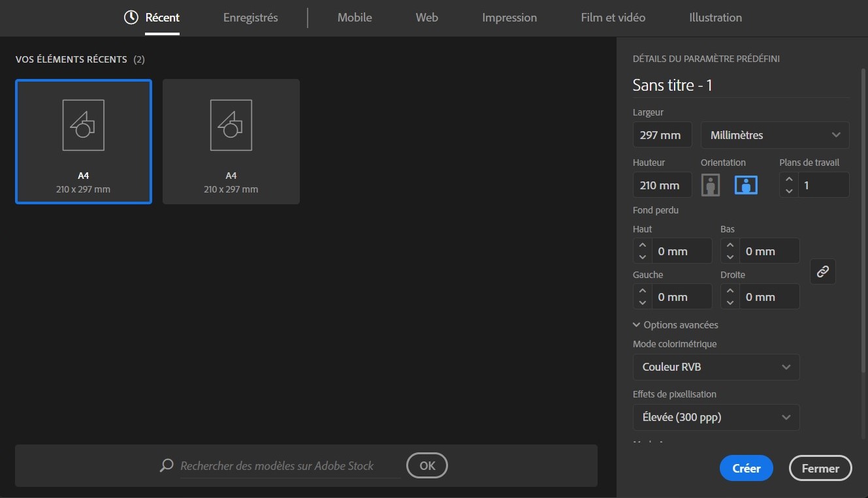The width and height of the screenshot is (868, 498).
Task: Click the Largeur 297 mm field
Action: point(662,135)
